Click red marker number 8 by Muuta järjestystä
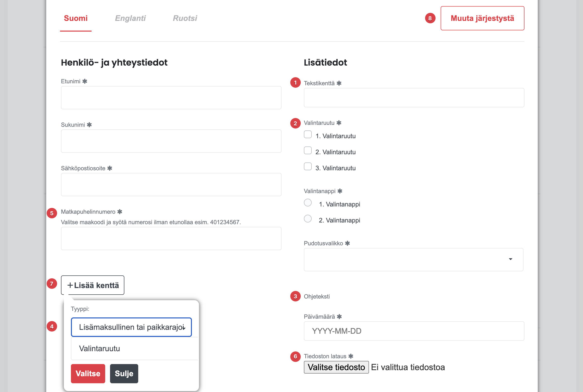This screenshot has width=583, height=392. tap(430, 18)
